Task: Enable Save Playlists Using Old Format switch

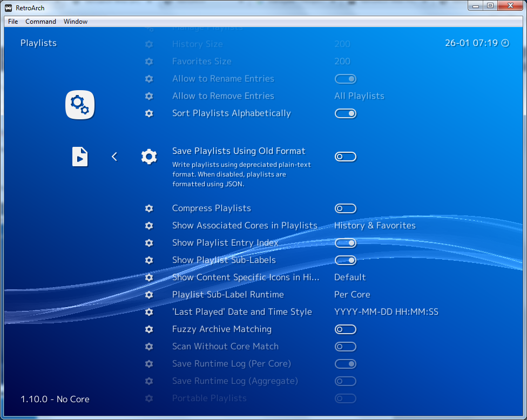Action: pyautogui.click(x=346, y=157)
